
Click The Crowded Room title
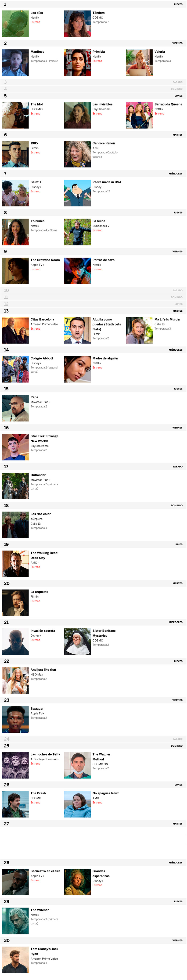[x=45, y=260]
